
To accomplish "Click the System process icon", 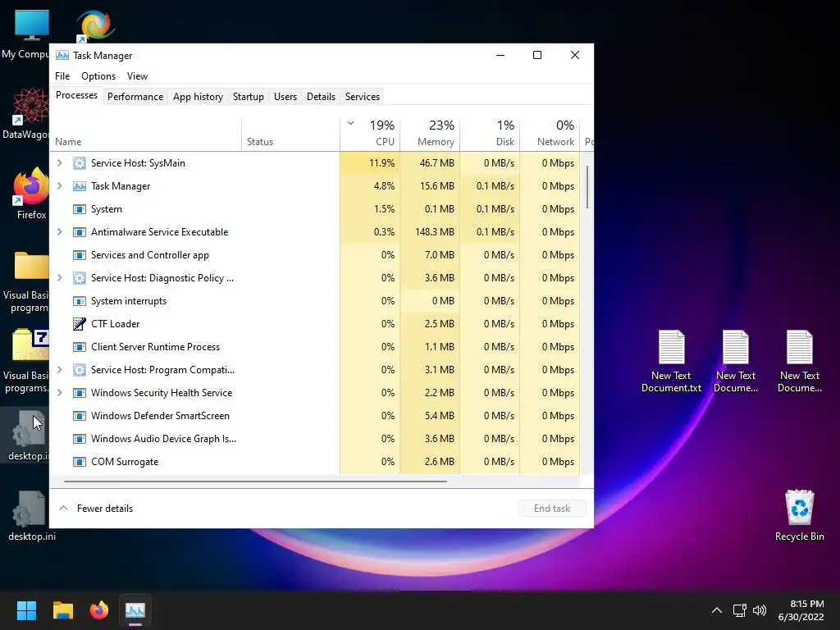I will [x=80, y=209].
